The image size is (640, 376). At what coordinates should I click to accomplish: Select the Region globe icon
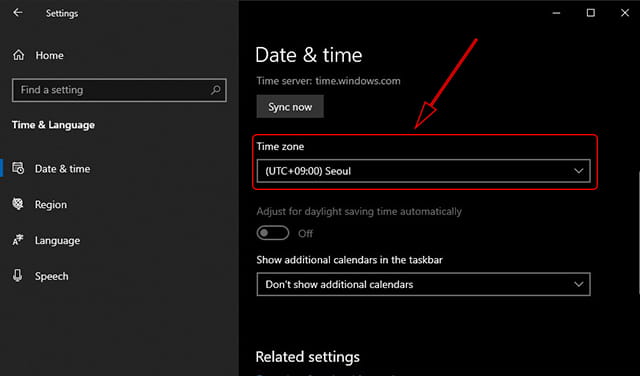tap(18, 204)
